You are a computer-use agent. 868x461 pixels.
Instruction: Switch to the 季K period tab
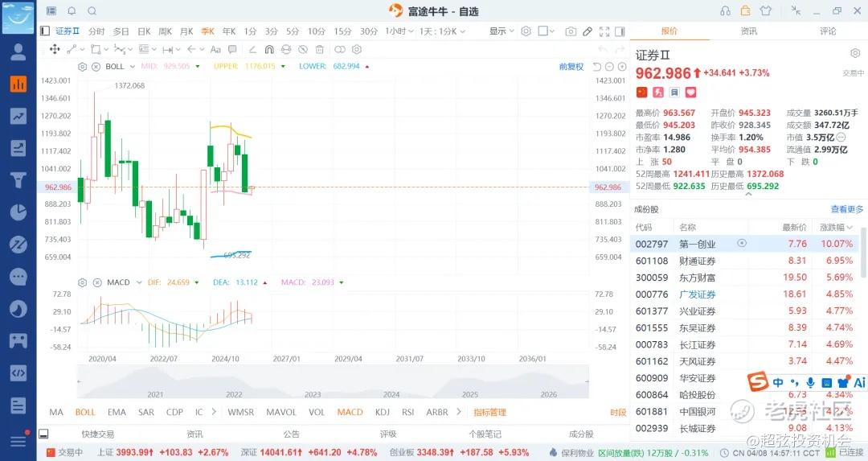coord(207,31)
